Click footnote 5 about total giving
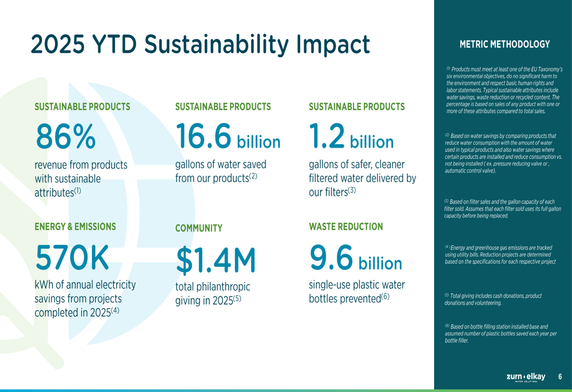 coord(493,299)
